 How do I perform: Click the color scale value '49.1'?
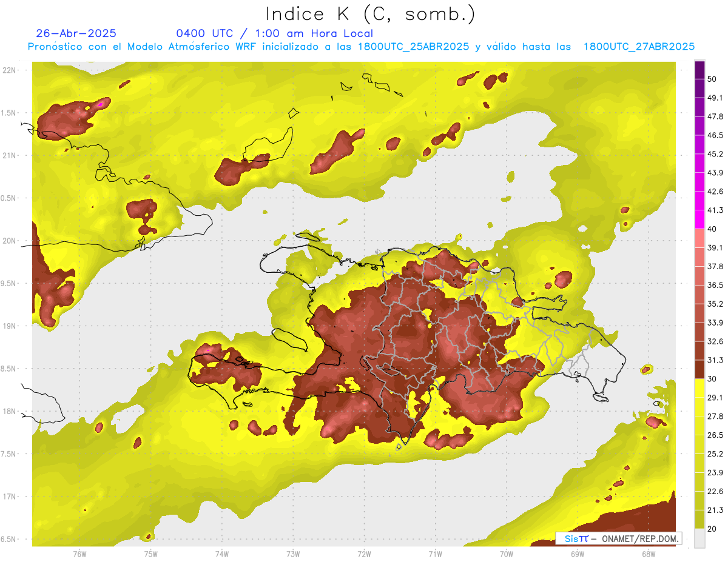coord(715,98)
